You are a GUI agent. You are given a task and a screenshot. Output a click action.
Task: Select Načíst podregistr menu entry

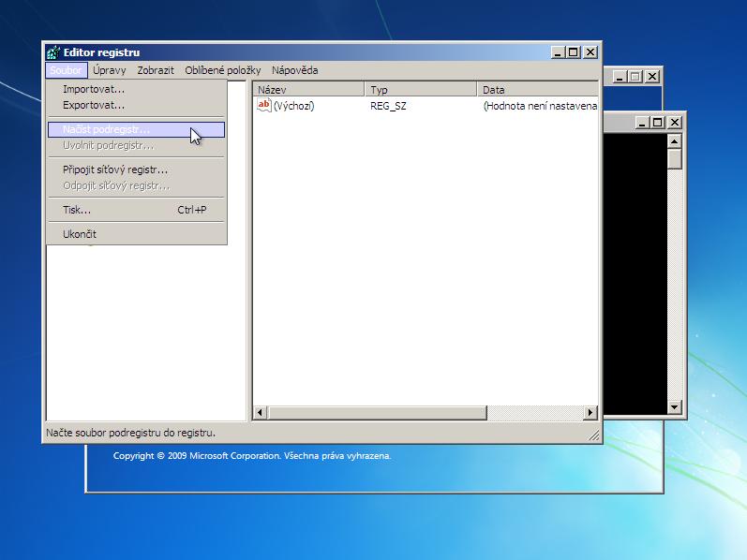(x=106, y=129)
